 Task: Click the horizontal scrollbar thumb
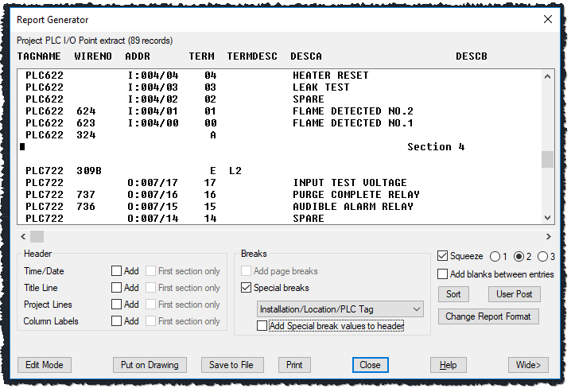37,237
